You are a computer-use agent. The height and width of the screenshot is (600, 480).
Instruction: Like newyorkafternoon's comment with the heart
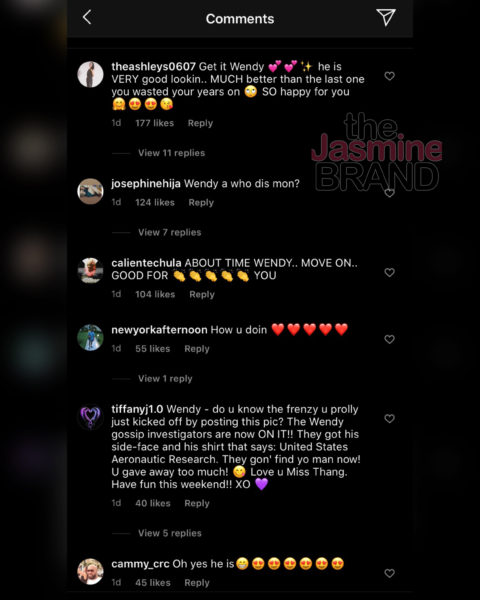click(389, 339)
